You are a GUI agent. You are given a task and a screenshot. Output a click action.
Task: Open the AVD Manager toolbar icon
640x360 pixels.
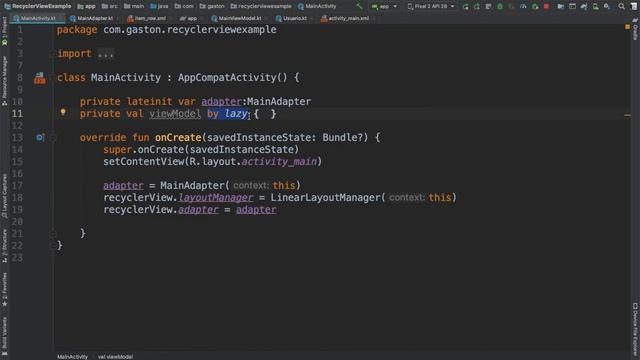tap(596, 6)
